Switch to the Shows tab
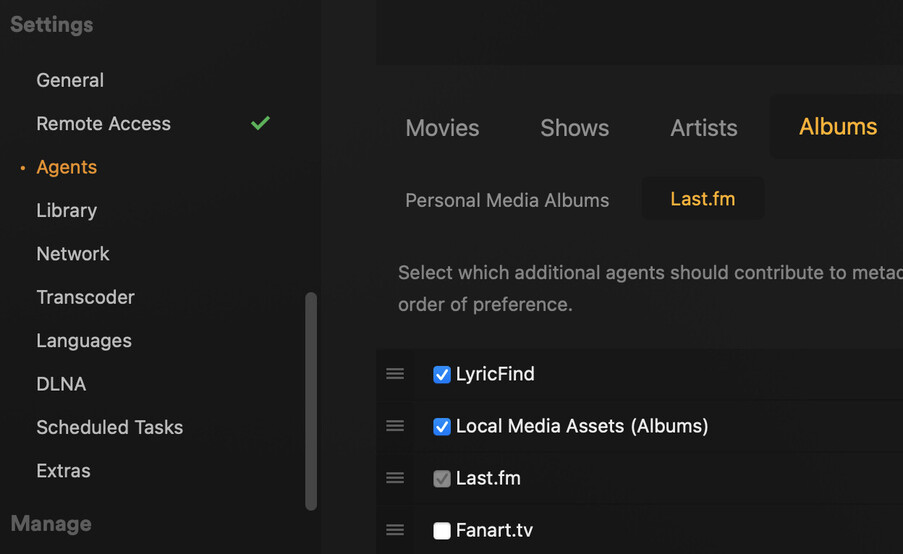The height and width of the screenshot is (554, 903). click(x=574, y=128)
